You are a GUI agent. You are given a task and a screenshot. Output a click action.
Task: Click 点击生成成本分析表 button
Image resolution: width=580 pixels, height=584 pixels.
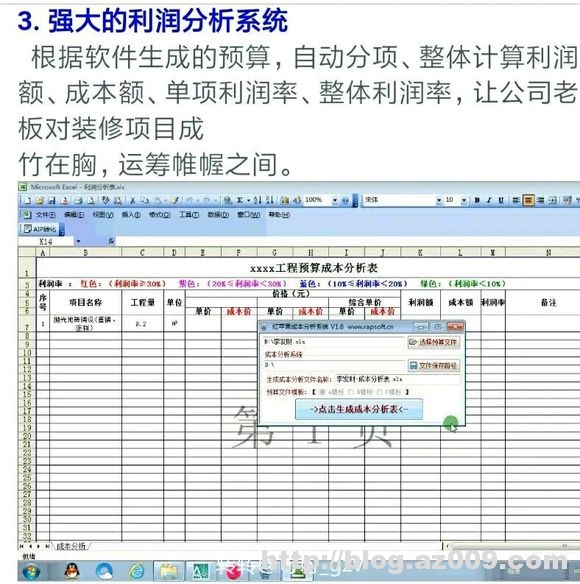[x=359, y=409]
